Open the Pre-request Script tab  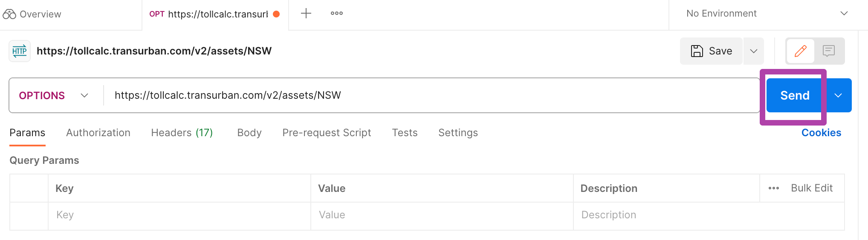pyautogui.click(x=327, y=133)
